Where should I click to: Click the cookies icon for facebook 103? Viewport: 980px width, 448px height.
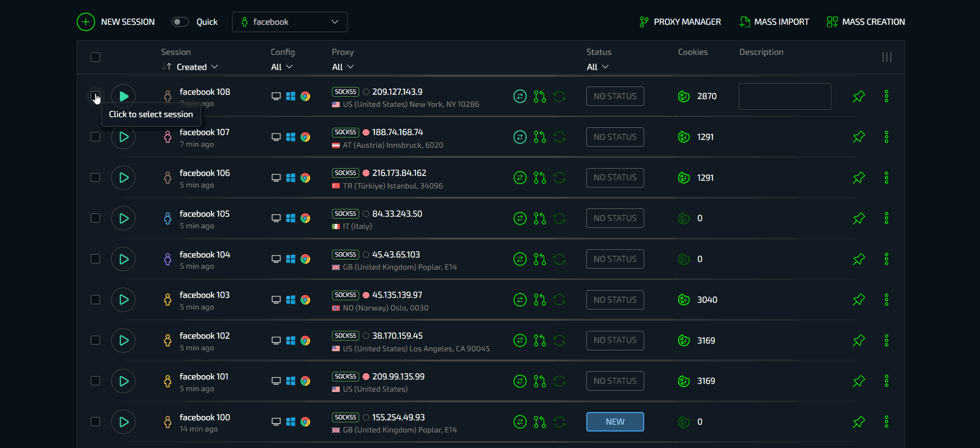coord(683,300)
